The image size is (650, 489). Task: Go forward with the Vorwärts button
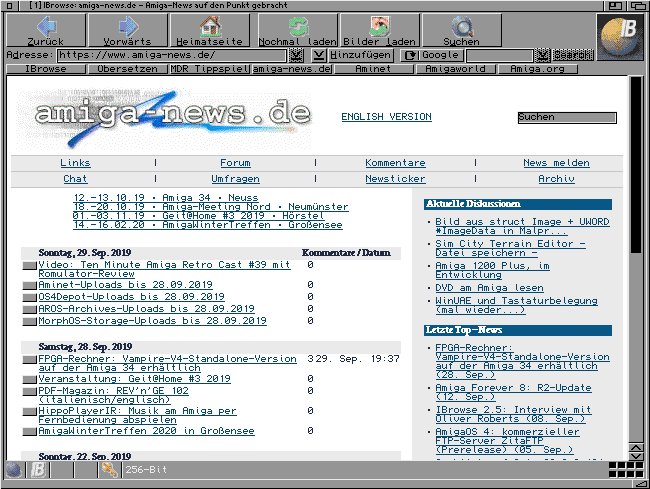click(x=128, y=30)
